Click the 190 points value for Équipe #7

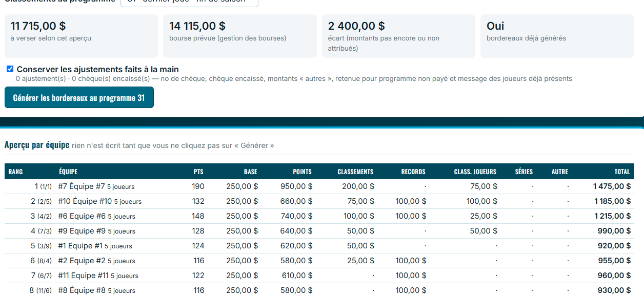pyautogui.click(x=198, y=186)
